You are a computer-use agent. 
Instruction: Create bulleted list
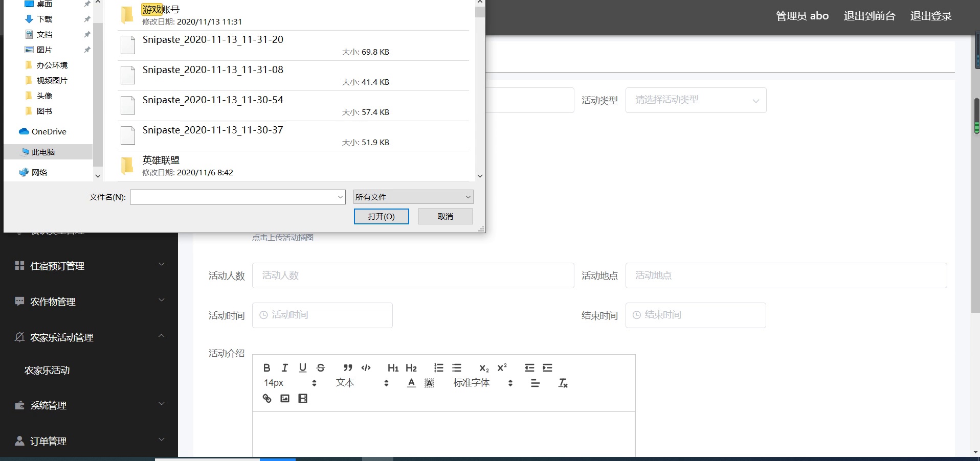pos(457,368)
